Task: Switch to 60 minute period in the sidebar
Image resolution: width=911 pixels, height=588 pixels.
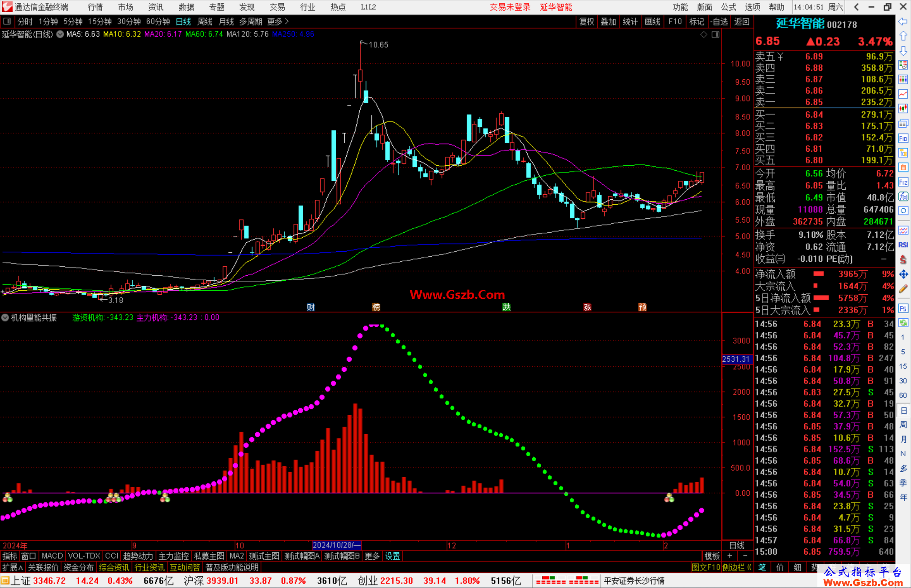Action: (903, 395)
